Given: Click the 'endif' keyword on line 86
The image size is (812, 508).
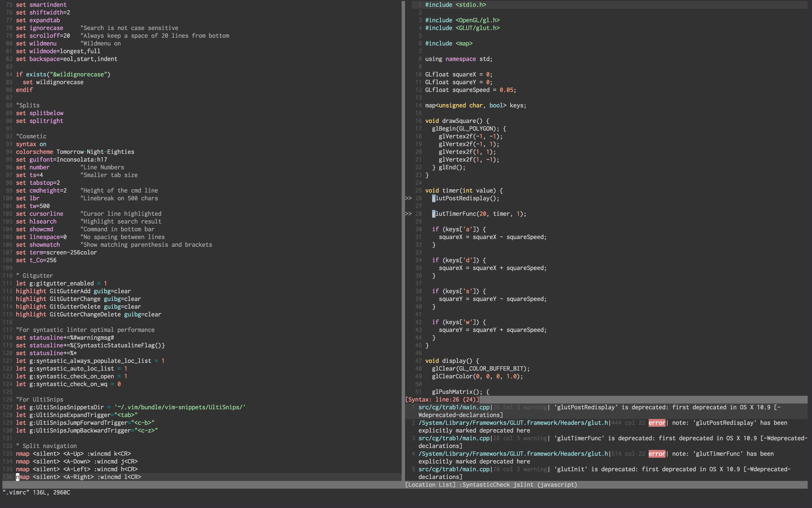Looking at the screenshot, I should click(x=24, y=90).
